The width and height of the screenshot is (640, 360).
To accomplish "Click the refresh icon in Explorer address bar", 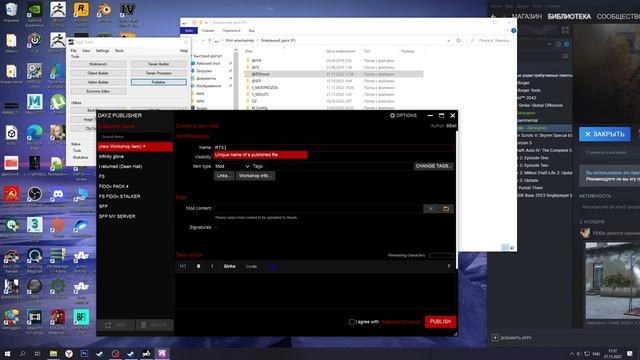I will [x=458, y=40].
